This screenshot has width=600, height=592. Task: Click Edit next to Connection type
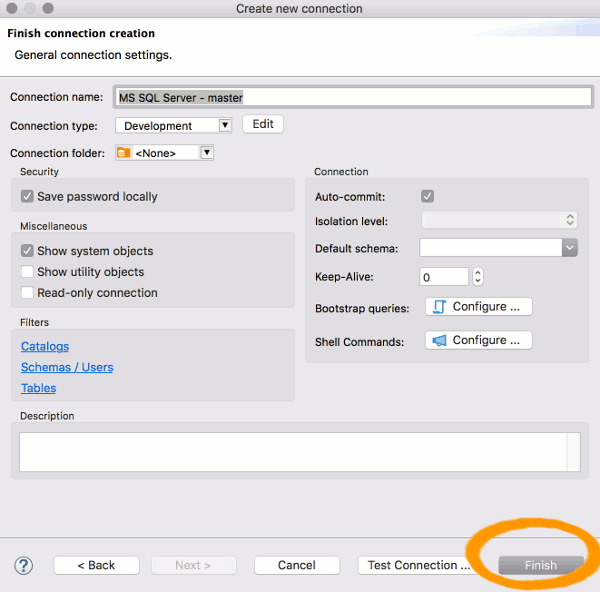tap(263, 124)
